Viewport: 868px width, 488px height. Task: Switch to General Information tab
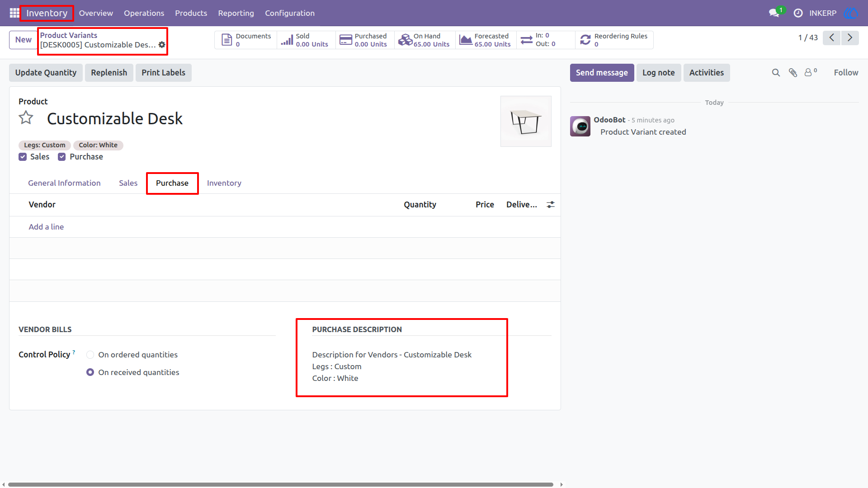point(64,183)
